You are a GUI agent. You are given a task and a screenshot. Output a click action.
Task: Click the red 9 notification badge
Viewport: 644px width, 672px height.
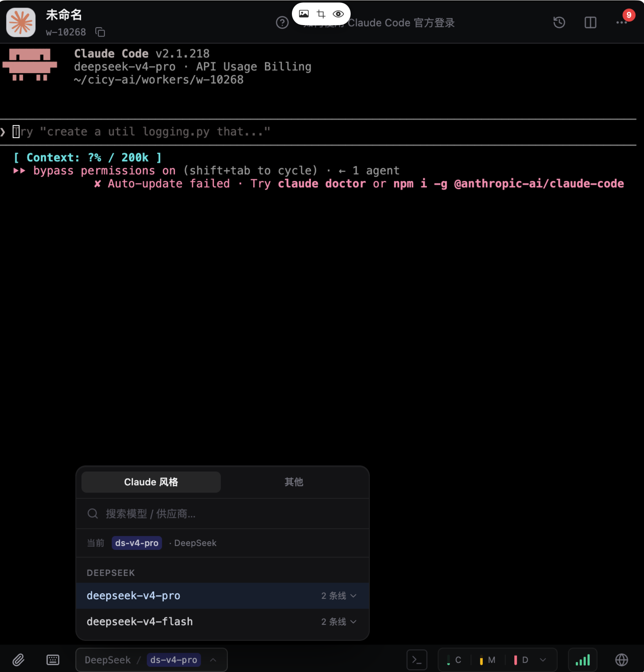click(x=629, y=15)
